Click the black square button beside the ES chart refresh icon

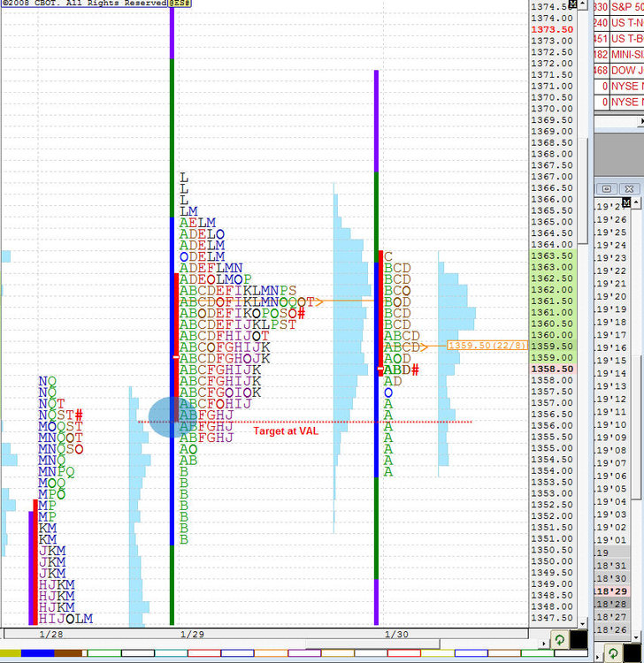pyautogui.click(x=579, y=640)
